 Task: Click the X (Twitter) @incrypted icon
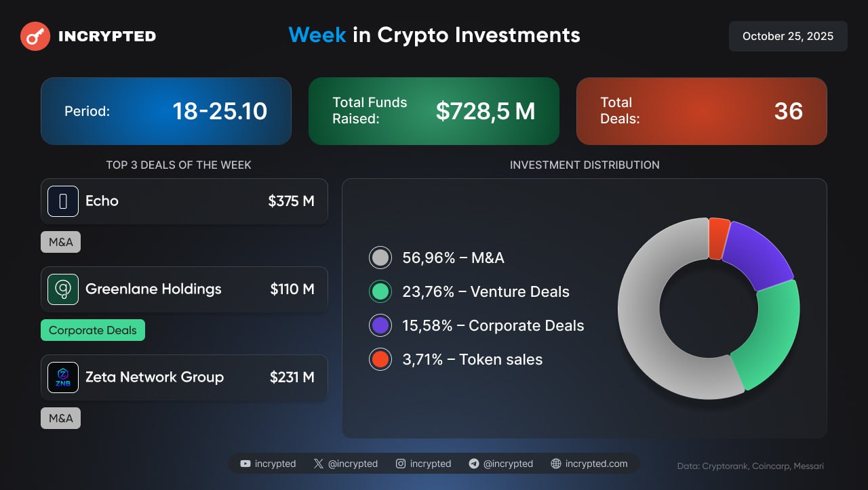(319, 464)
